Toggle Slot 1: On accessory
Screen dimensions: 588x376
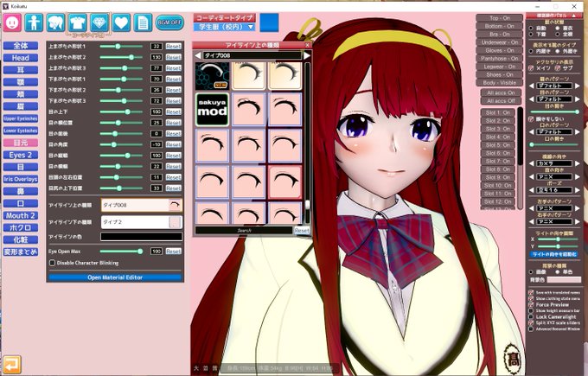(x=497, y=112)
